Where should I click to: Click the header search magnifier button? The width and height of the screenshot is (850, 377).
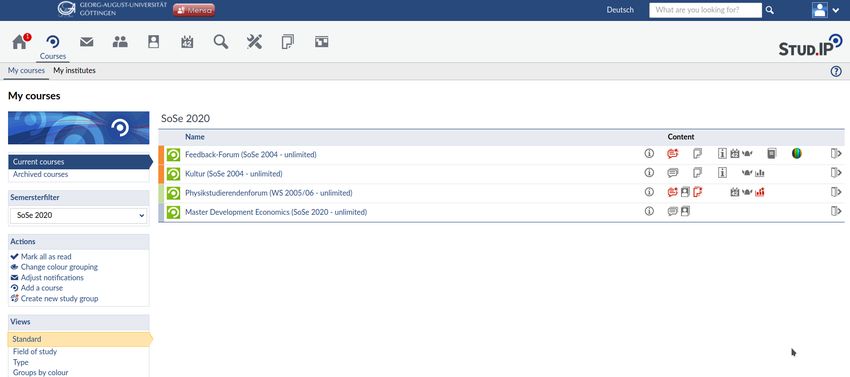[x=770, y=10]
